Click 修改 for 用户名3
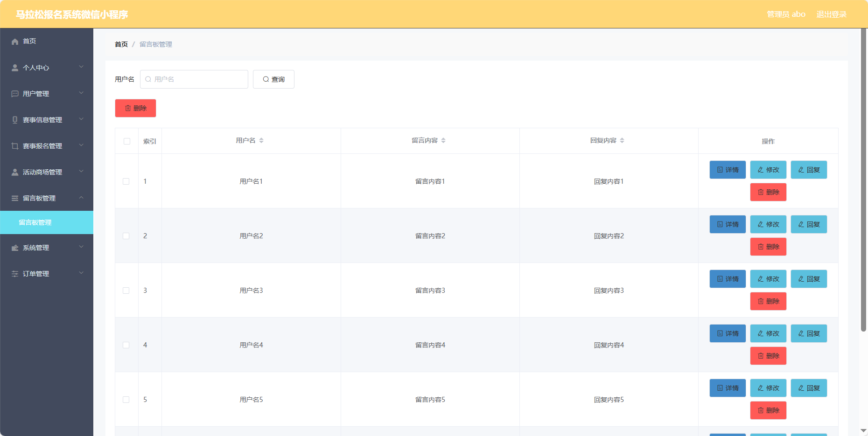The width and height of the screenshot is (868, 436). click(x=768, y=279)
